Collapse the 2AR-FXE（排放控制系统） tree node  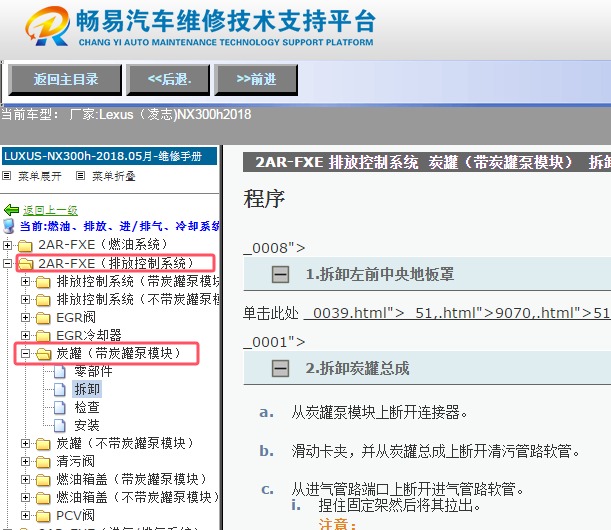click(x=7, y=263)
